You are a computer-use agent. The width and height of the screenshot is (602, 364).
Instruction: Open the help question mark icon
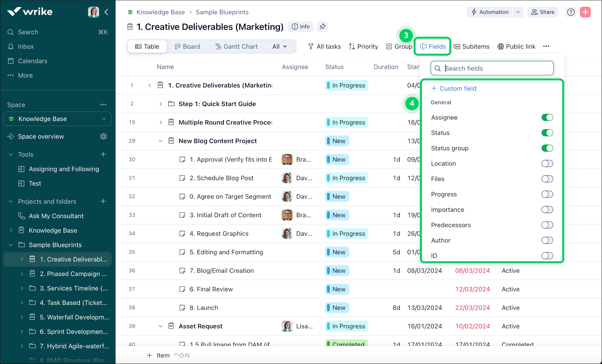tap(571, 12)
